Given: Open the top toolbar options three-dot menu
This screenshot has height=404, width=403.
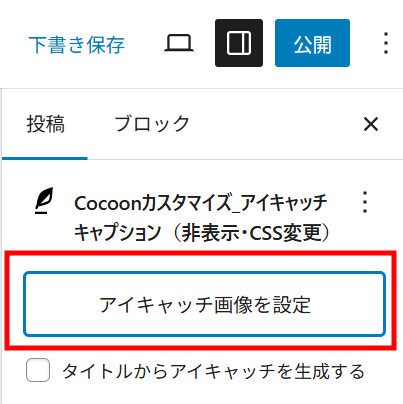Looking at the screenshot, I should (x=386, y=43).
